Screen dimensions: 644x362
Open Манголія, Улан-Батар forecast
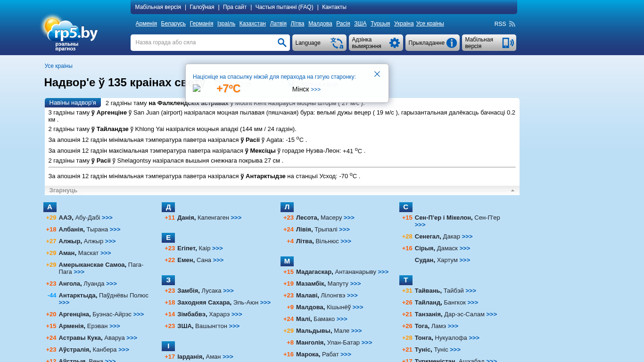point(334,343)
